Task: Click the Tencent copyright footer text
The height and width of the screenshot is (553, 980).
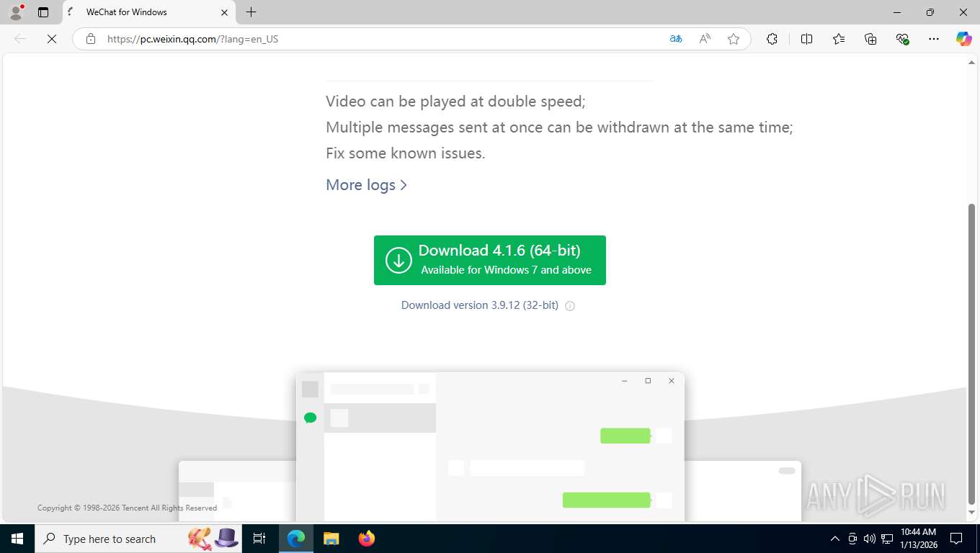Action: [127, 508]
